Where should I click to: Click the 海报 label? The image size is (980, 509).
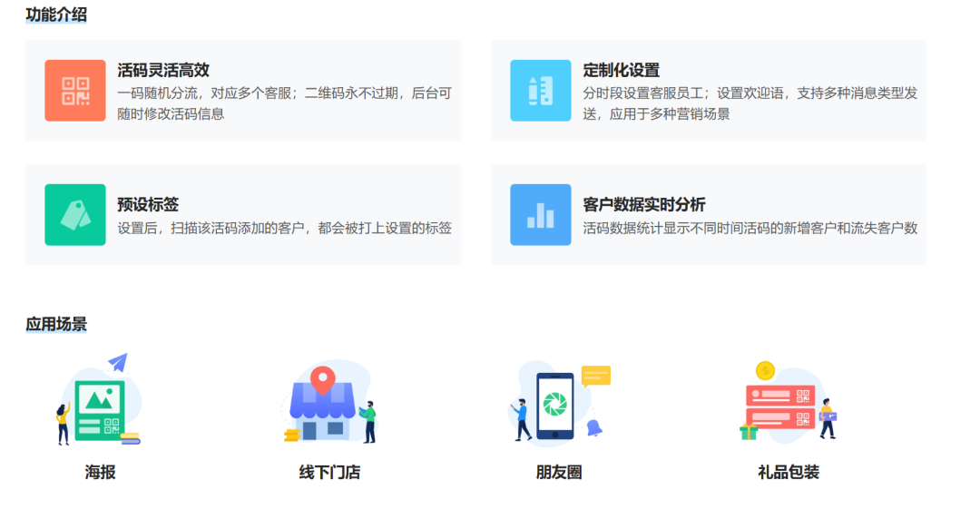[101, 472]
